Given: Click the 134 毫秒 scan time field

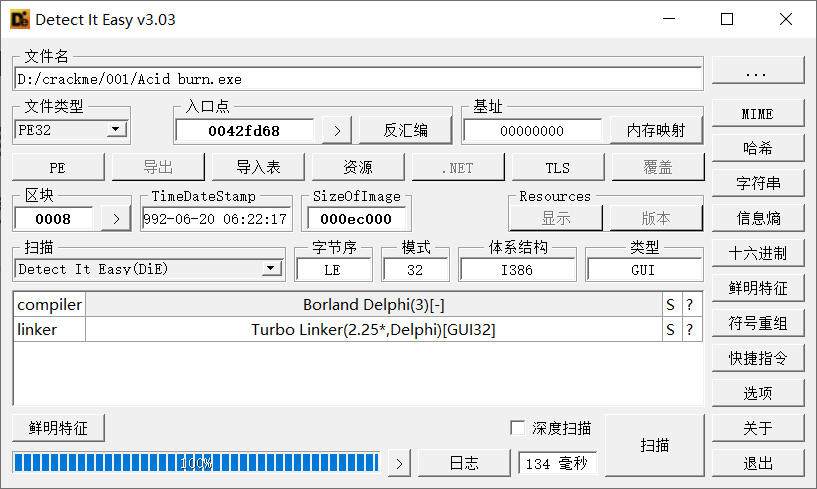Looking at the screenshot, I should (x=557, y=463).
